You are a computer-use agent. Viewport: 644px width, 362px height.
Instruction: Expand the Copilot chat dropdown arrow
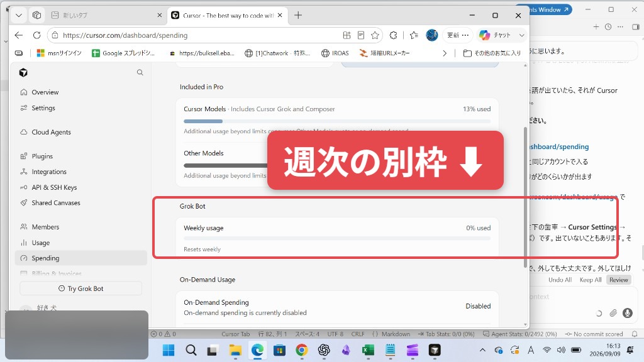(521, 35)
